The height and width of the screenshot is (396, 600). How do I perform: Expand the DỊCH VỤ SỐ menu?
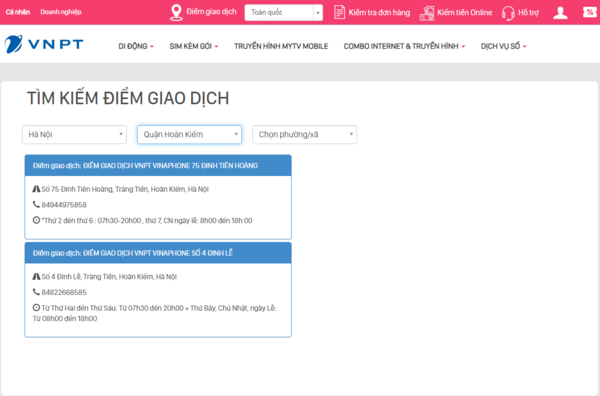[504, 46]
